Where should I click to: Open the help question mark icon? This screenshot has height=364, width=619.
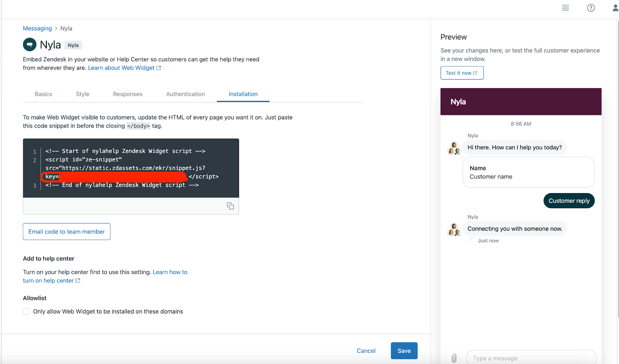coord(590,8)
